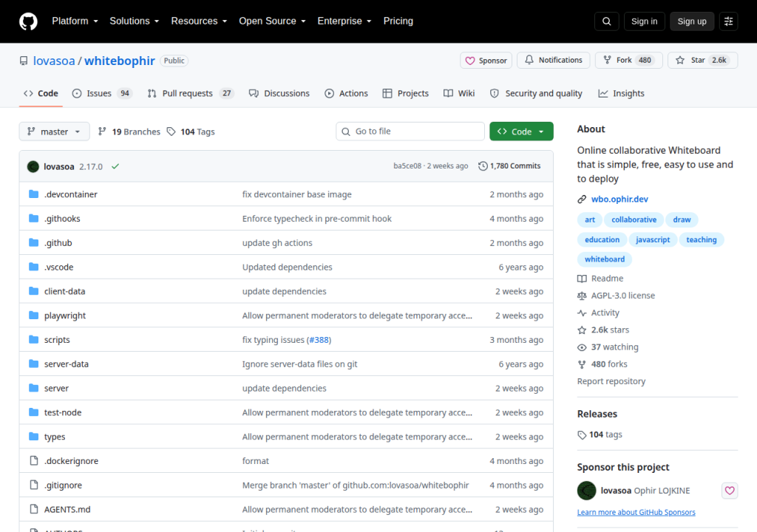Image resolution: width=757 pixels, height=532 pixels.
Task: Focus the Go to file search field
Action: pos(410,132)
